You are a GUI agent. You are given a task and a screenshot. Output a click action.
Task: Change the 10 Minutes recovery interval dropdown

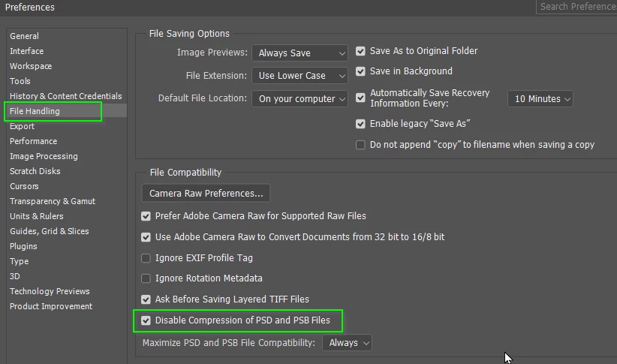(x=540, y=99)
